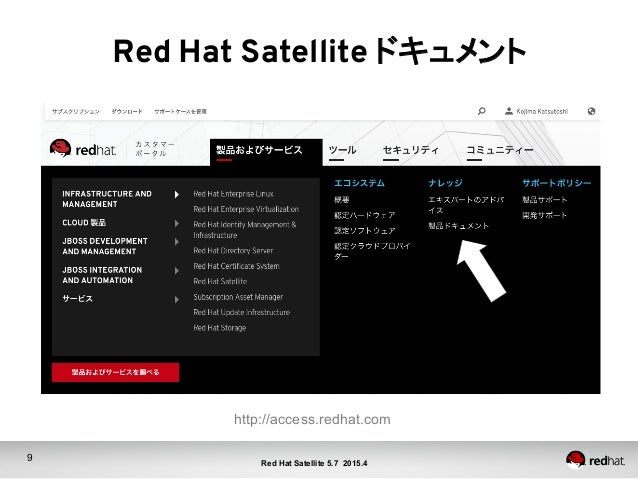
Task: Open Red Hat Identity Management & Infrastructure
Action: point(245,230)
